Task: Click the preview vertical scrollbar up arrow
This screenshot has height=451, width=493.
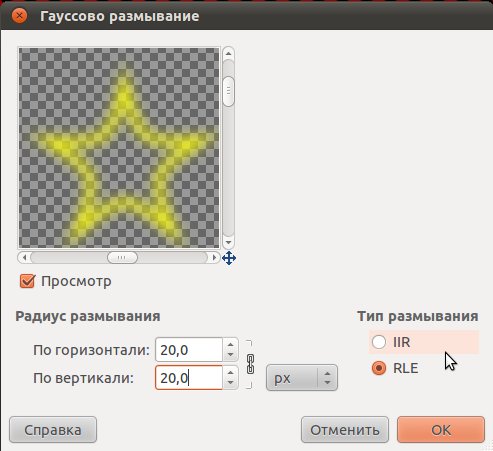Action: [228, 53]
